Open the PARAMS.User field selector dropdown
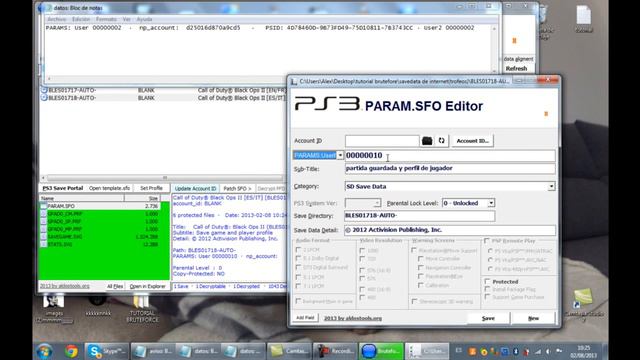The height and width of the screenshot is (360, 640). [x=340, y=156]
